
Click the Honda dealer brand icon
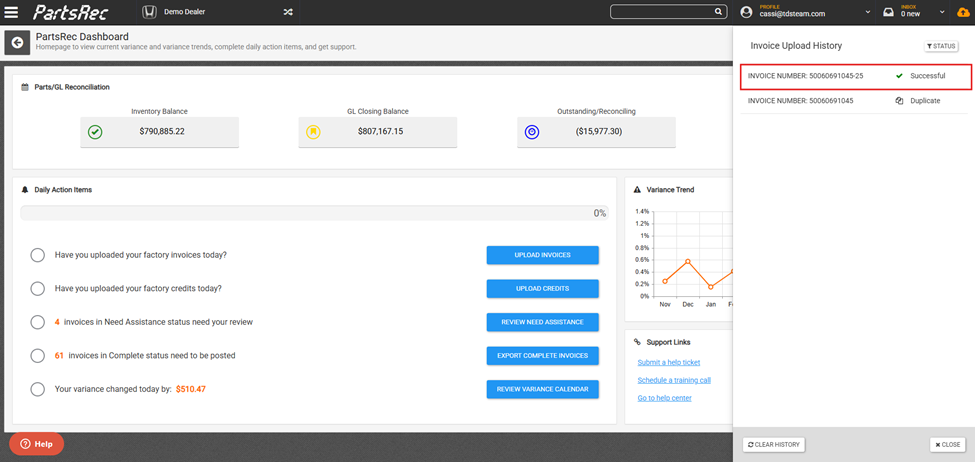click(150, 12)
